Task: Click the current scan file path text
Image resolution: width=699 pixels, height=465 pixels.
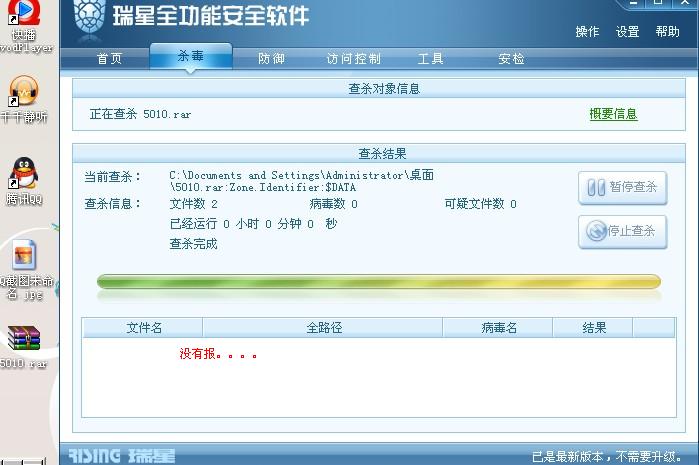Action: 301,181
